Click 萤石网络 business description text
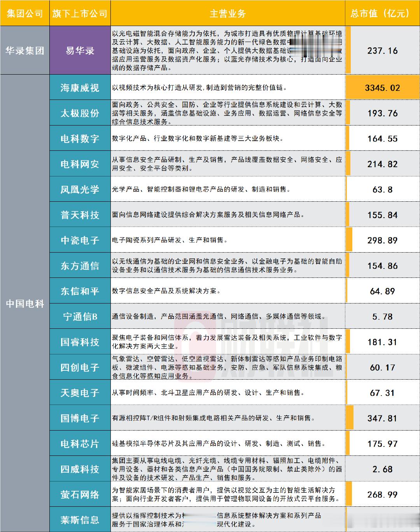The width and height of the screenshot is (420, 532). [x=226, y=494]
